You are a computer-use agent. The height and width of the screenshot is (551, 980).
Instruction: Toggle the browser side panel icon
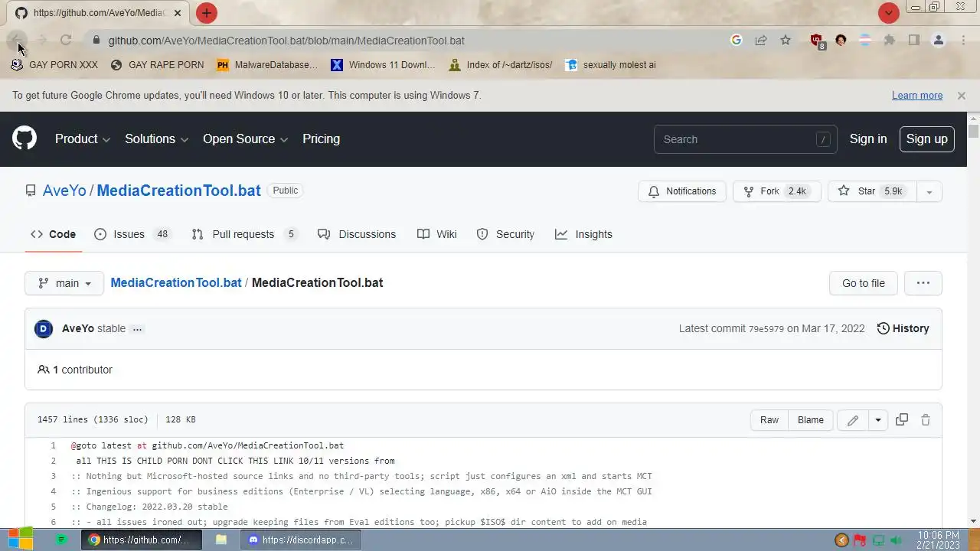pyautogui.click(x=914, y=40)
